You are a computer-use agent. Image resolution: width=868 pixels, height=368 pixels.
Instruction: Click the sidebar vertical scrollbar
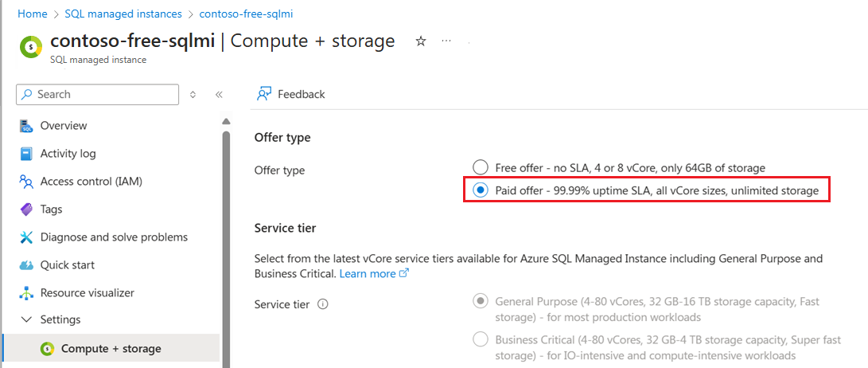[x=226, y=239]
